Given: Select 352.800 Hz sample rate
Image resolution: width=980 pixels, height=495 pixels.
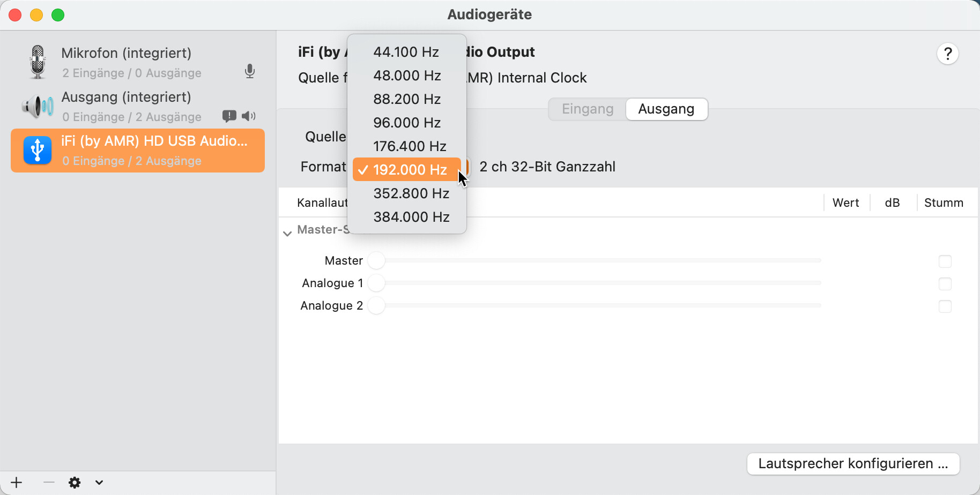Looking at the screenshot, I should tap(407, 193).
